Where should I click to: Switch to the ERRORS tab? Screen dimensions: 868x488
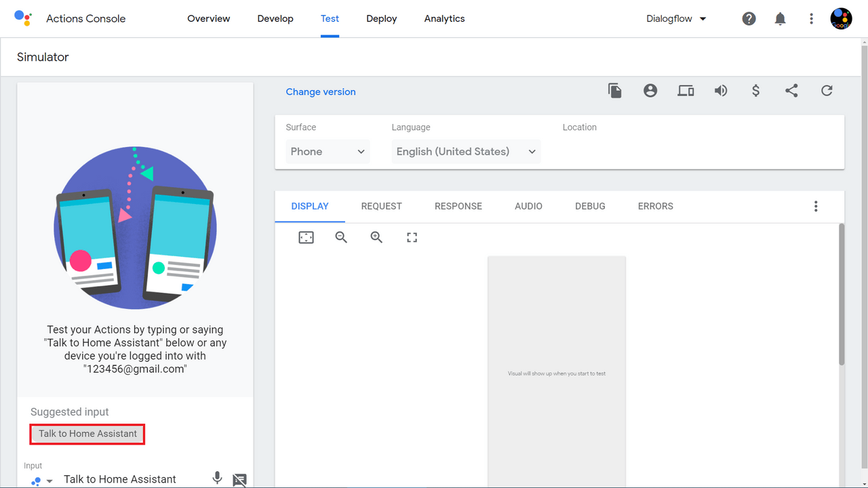pos(656,206)
